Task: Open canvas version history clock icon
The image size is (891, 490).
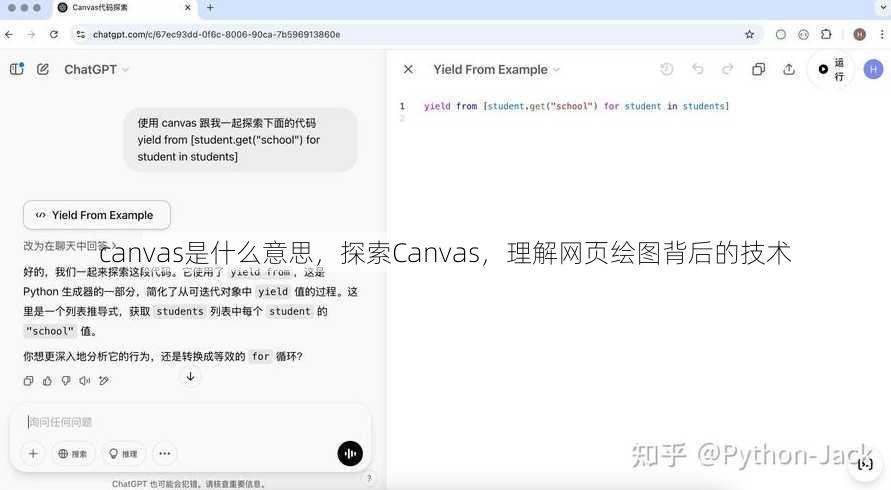Action: click(667, 69)
